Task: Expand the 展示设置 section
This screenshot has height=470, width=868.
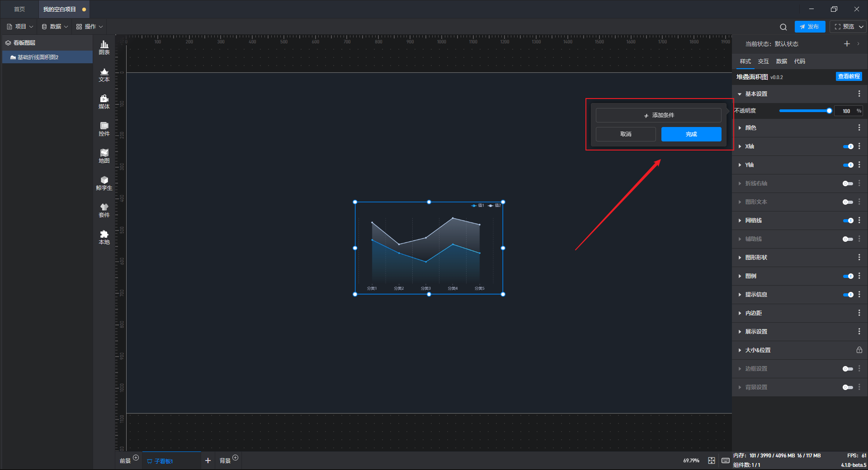Action: point(740,332)
